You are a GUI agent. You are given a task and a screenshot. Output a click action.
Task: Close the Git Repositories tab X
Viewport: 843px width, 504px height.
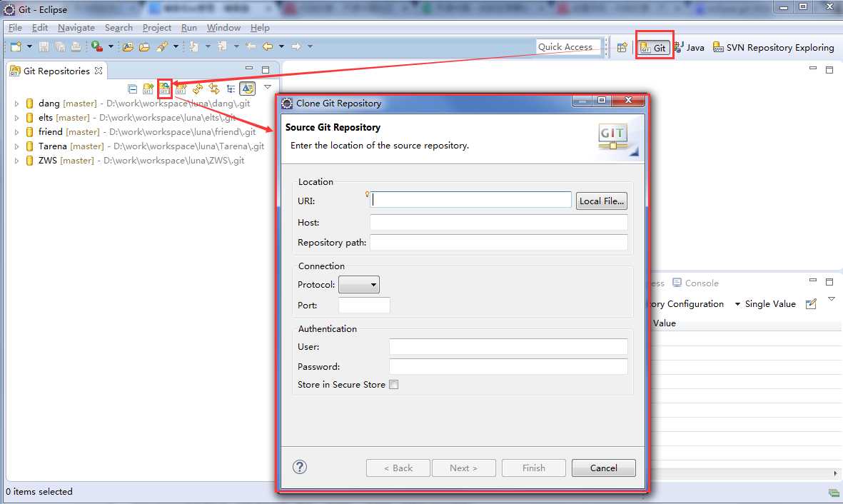[99, 71]
